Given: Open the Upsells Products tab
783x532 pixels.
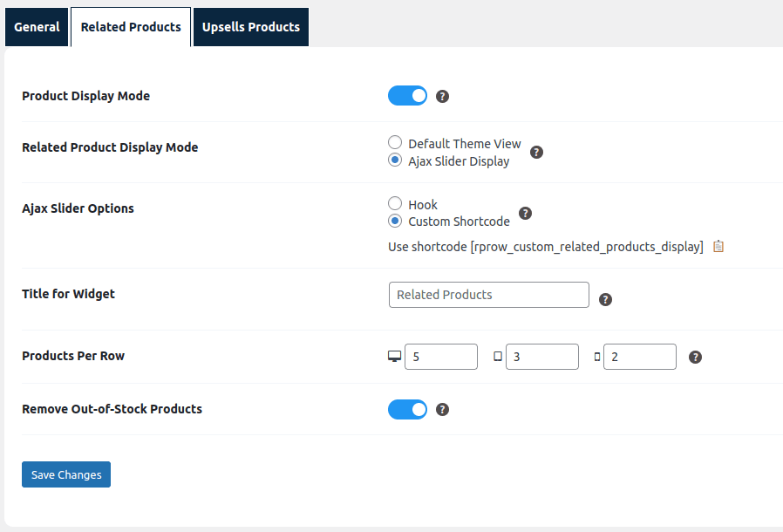Looking at the screenshot, I should point(250,27).
